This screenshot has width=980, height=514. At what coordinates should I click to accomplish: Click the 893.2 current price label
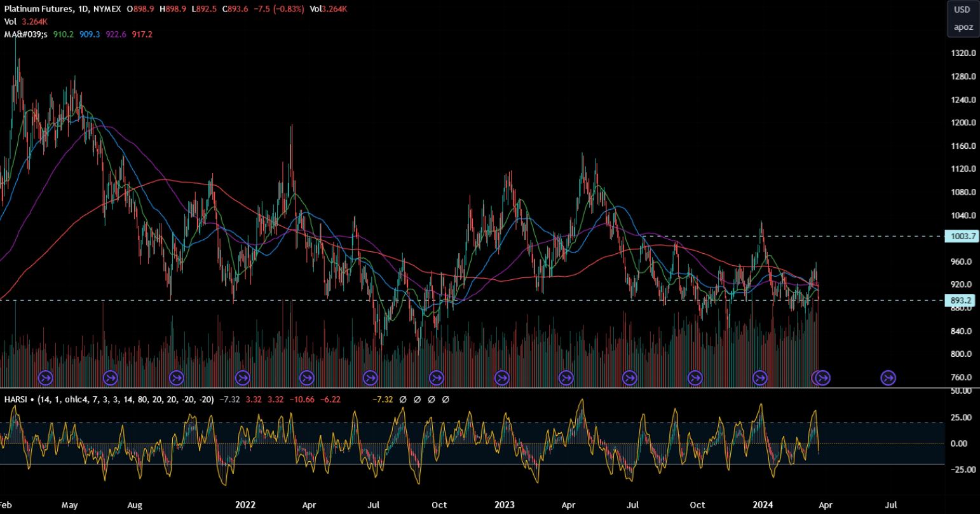(960, 300)
